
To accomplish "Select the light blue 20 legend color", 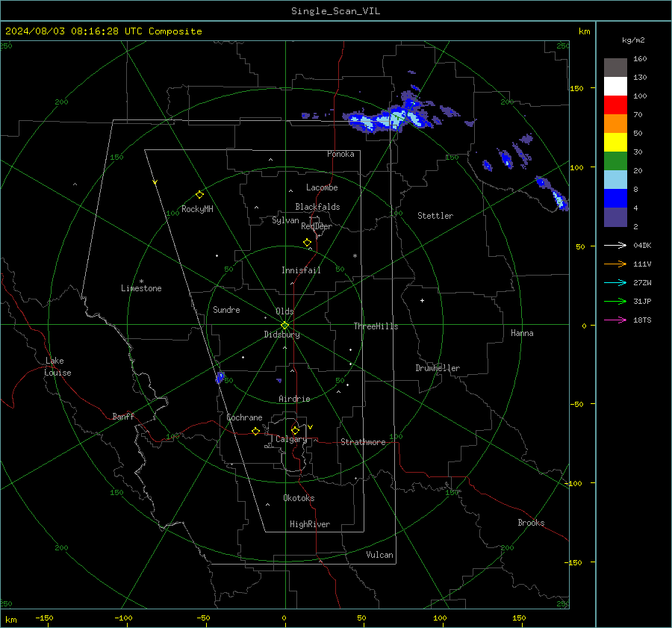I will coord(615,180).
